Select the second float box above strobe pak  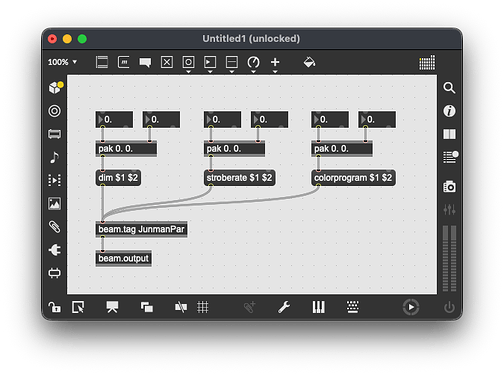point(269,119)
